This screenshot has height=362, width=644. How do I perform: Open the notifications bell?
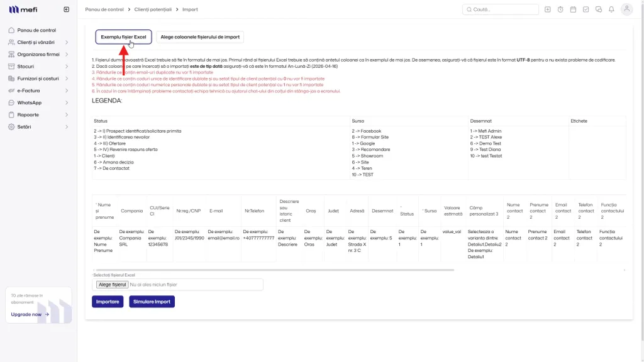(611, 9)
